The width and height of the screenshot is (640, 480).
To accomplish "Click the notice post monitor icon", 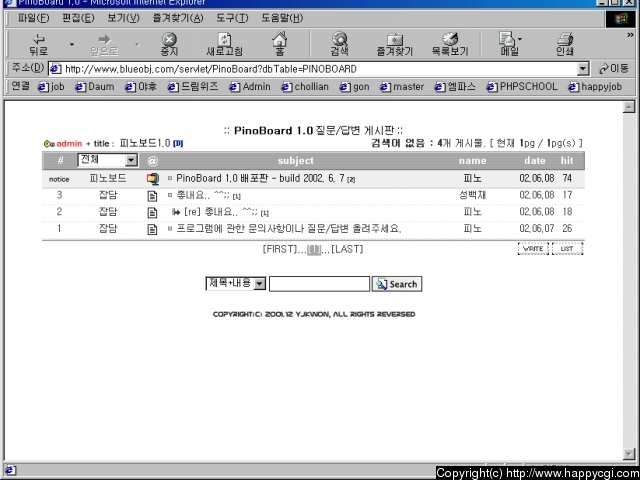I will 153,179.
